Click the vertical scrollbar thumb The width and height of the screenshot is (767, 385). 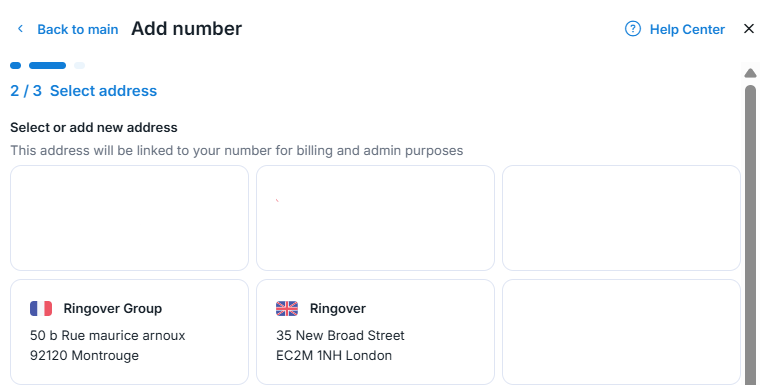(x=750, y=235)
